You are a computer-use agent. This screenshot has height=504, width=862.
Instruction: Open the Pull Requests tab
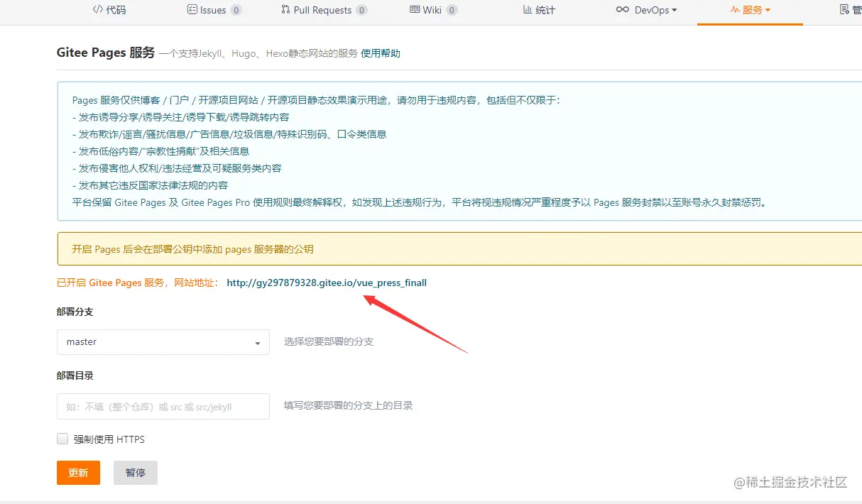point(324,10)
